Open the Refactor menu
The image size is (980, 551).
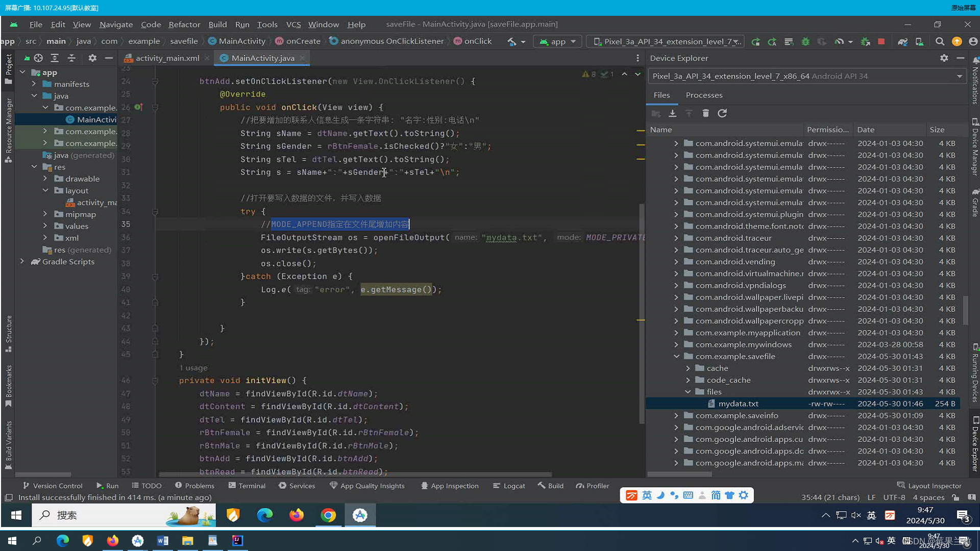pyautogui.click(x=184, y=24)
